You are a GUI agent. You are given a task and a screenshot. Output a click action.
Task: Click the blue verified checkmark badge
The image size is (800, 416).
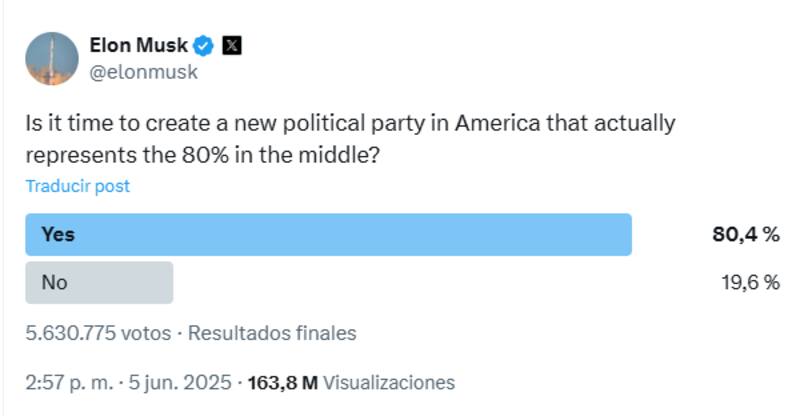click(205, 45)
